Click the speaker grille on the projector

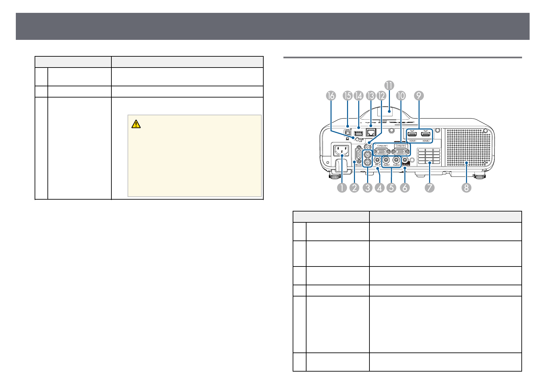click(469, 147)
